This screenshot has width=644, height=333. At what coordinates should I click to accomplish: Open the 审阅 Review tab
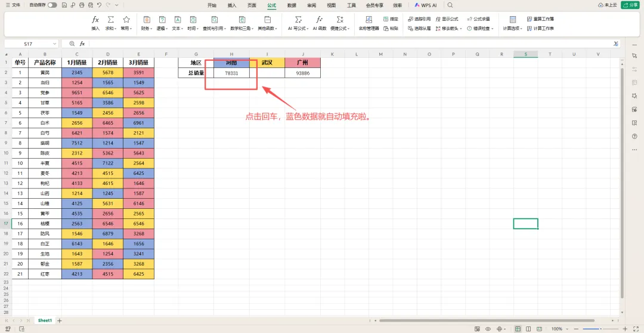click(x=312, y=5)
